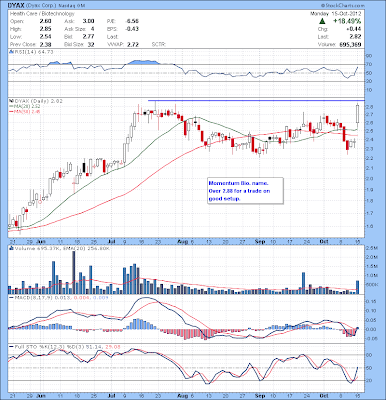Click the Full STO legend line marker
The image size is (386, 400).
click(11, 347)
